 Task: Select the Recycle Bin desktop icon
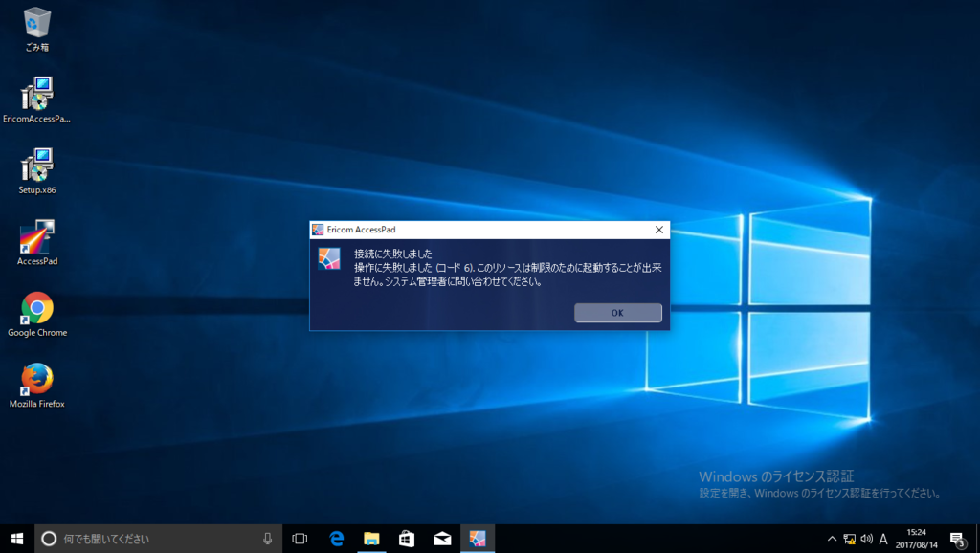37,30
